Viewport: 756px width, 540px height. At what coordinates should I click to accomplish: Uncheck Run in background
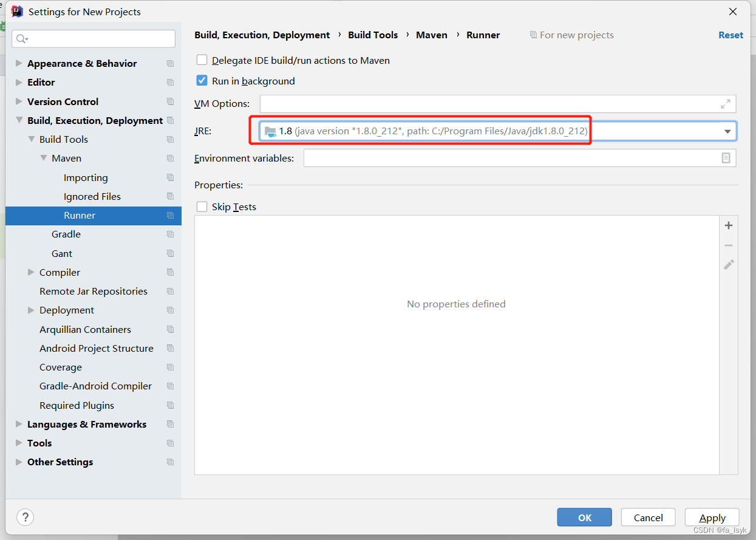point(202,80)
